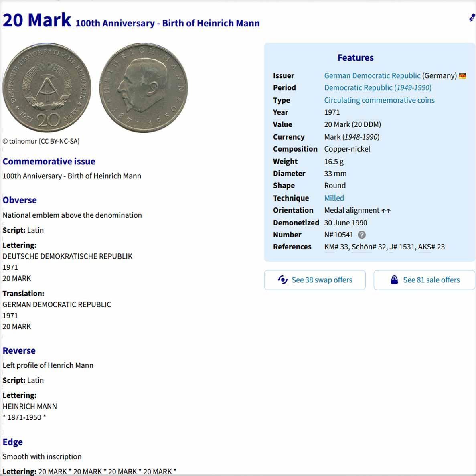Click the KM# reference abbreviation
Screen dimensions: 476x476
click(331, 247)
